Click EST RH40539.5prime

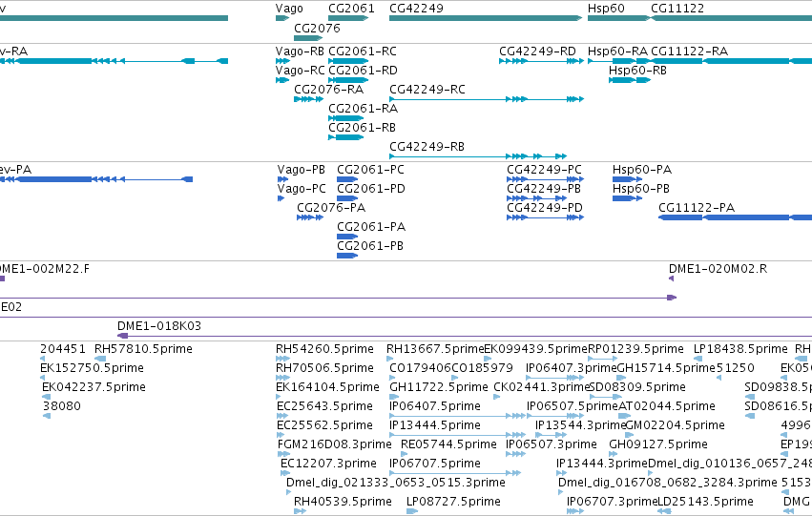pos(343,502)
